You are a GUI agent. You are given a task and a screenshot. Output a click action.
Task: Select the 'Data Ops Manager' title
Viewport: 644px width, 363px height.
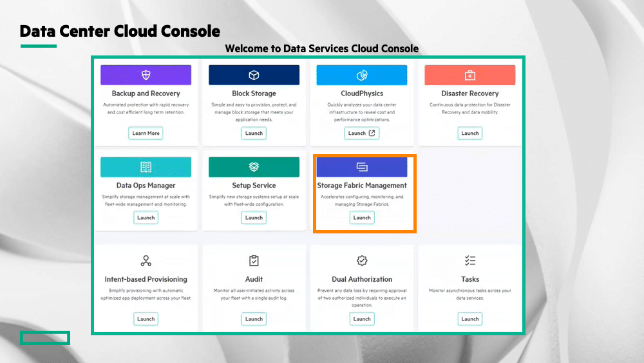(146, 186)
